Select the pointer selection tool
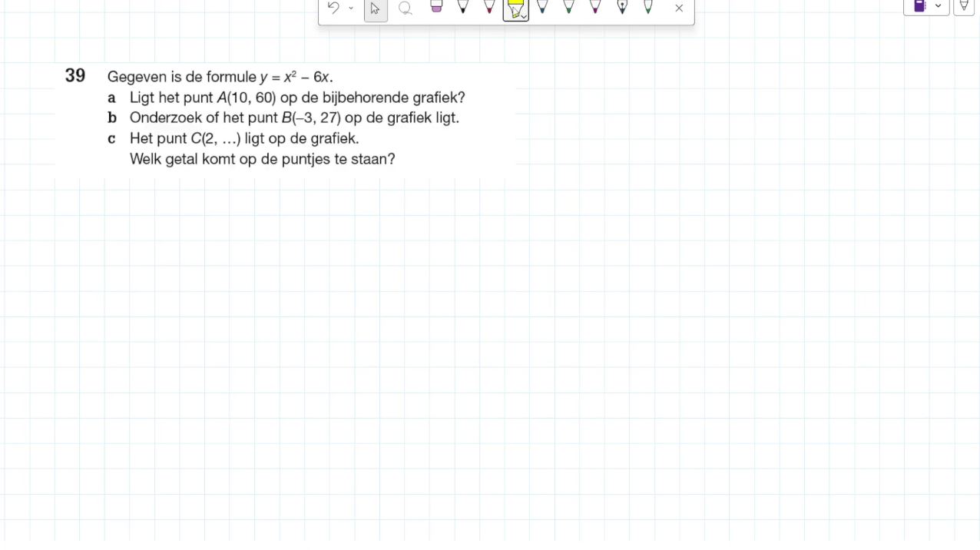Viewport: 980px width, 550px height. (x=376, y=8)
